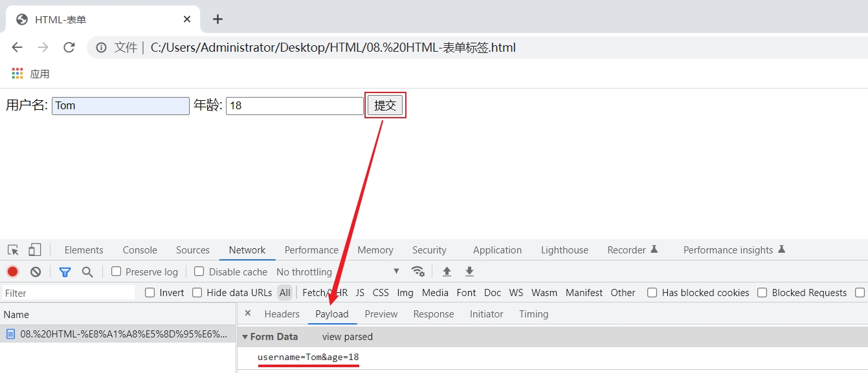868x373 pixels.
Task: Click the 用户名 input containing Tom
Action: pyautogui.click(x=120, y=106)
